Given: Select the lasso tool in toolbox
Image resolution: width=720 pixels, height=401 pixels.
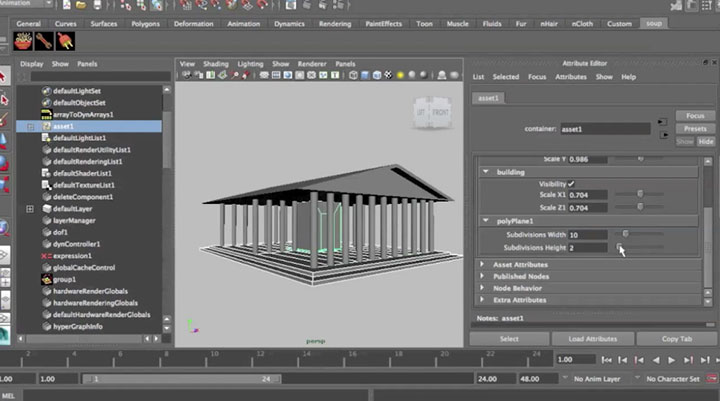Looking at the screenshot, I should coord(4,100).
